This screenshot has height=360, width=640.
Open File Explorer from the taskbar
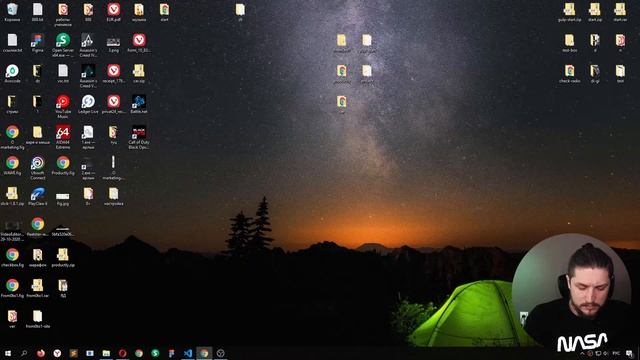tap(106, 353)
